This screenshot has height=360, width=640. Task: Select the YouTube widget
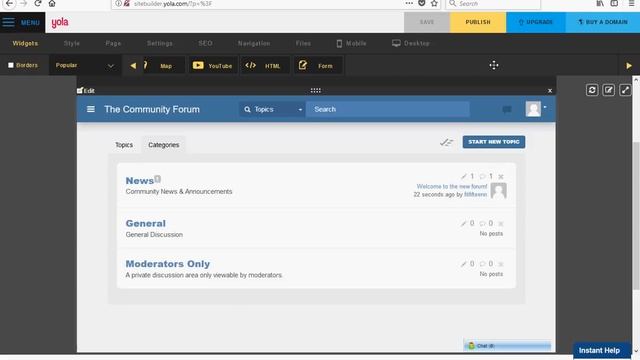212,66
